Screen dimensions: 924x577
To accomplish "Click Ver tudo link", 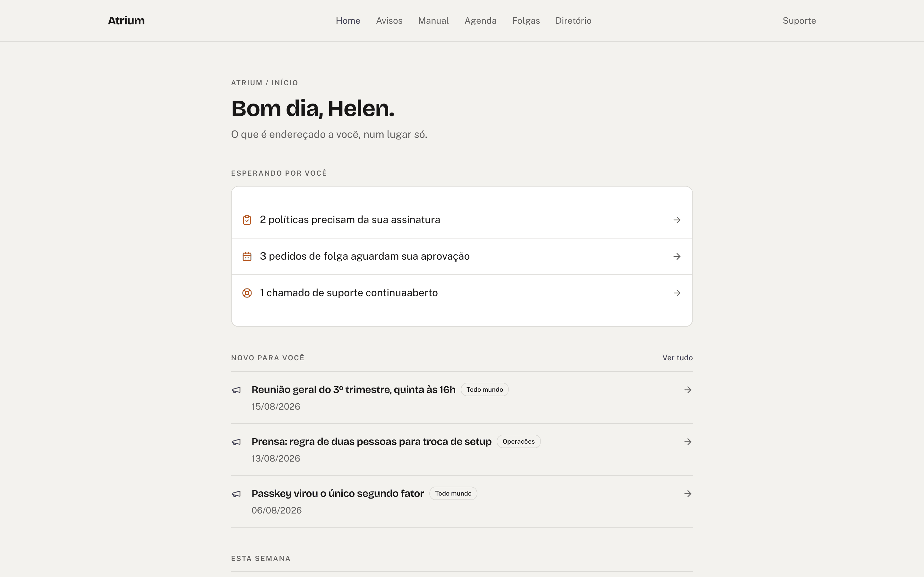I will tap(677, 357).
